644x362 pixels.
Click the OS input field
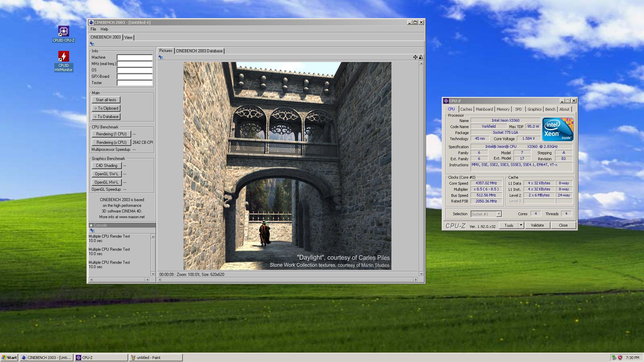(135, 70)
